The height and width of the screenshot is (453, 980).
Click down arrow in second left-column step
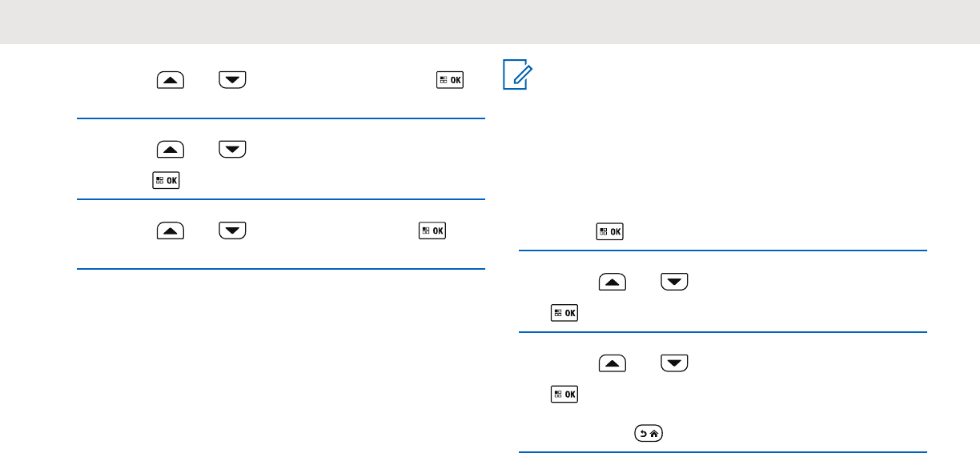pos(232,149)
